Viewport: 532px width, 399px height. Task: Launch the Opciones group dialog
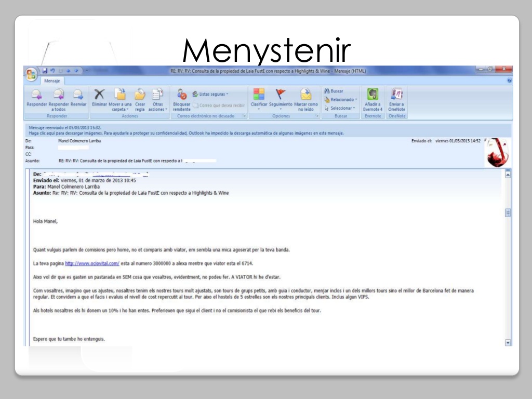click(x=317, y=116)
